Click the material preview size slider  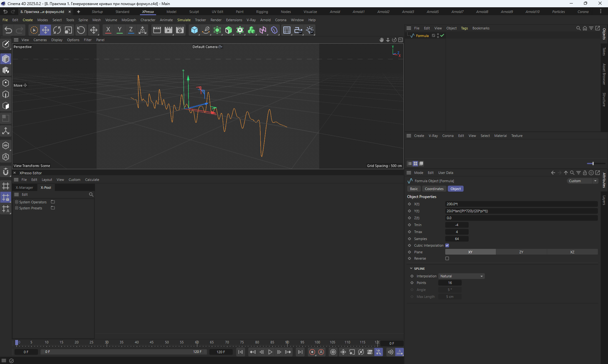tap(592, 163)
